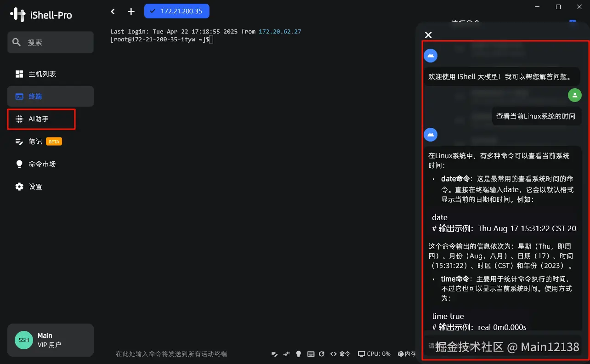Click the 查看当前Linux系统的时间 user message
Viewport: 590px width, 364px height.
click(536, 116)
